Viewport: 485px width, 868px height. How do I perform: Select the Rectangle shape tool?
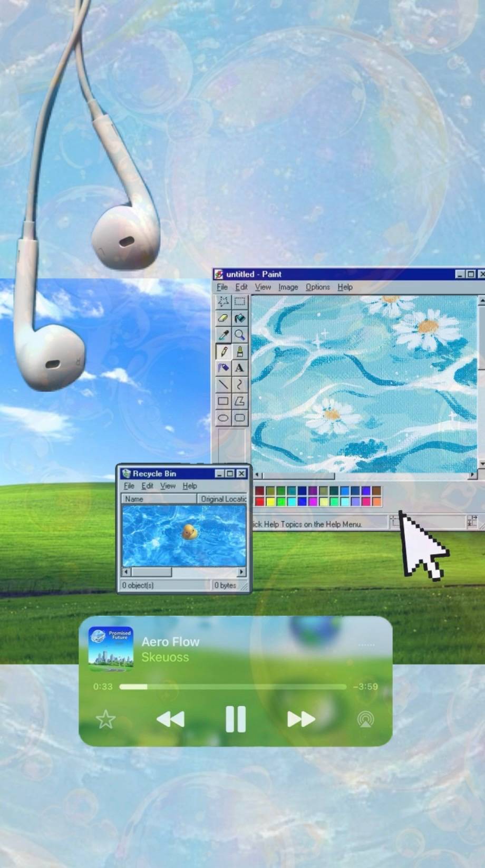(x=224, y=401)
